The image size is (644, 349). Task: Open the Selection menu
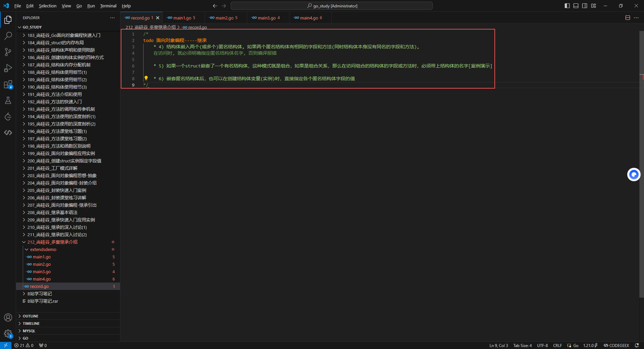pyautogui.click(x=48, y=6)
